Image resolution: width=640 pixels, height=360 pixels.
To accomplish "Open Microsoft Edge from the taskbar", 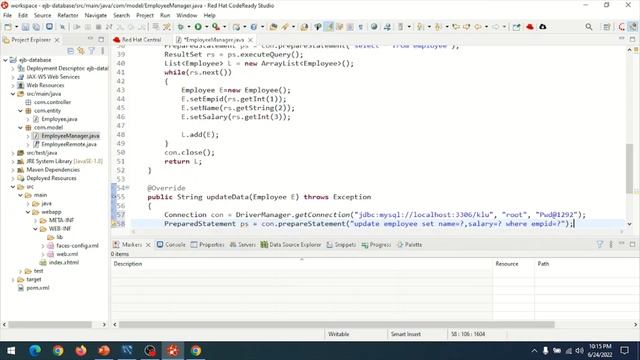I will [x=35, y=351].
